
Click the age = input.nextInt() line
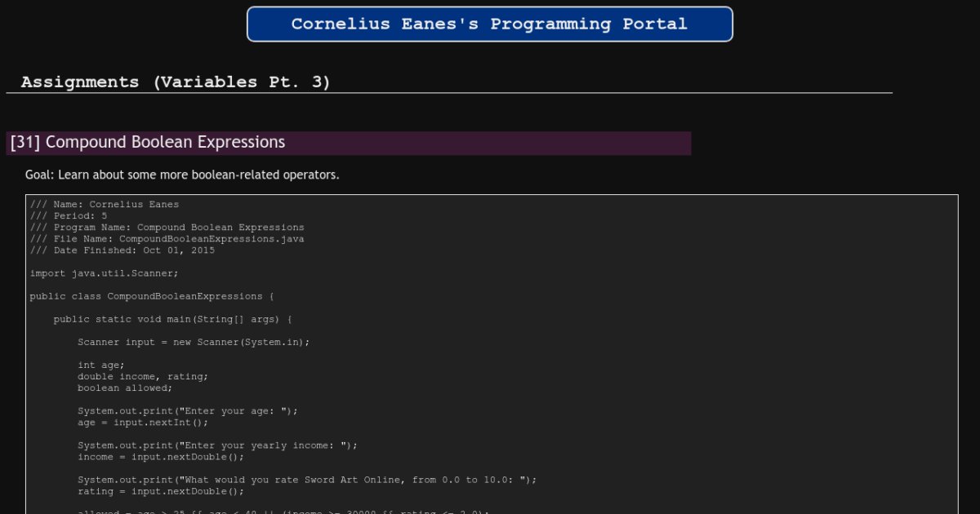143,423
